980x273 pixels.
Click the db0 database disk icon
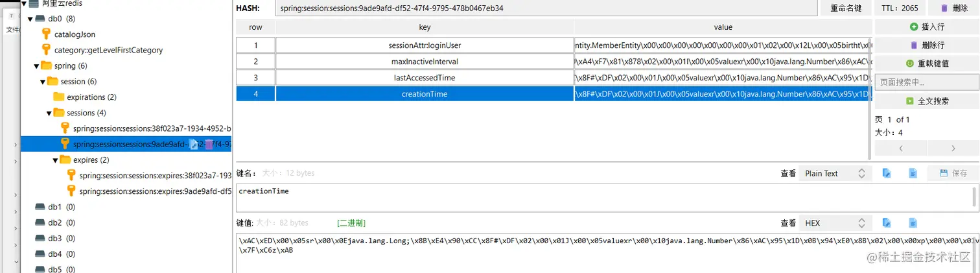pyautogui.click(x=40, y=19)
